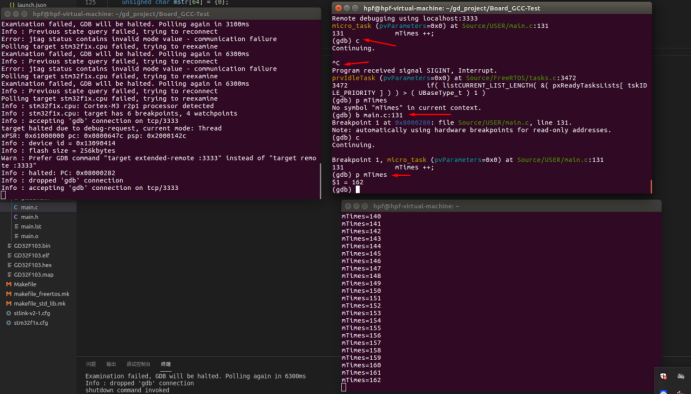Focus the OpenOCD terminal title bar
The image size is (691, 394).
[x=160, y=14]
